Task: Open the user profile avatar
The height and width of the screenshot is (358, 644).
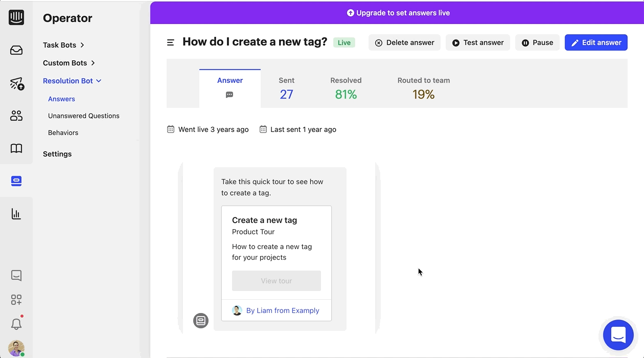Action: tap(16, 348)
